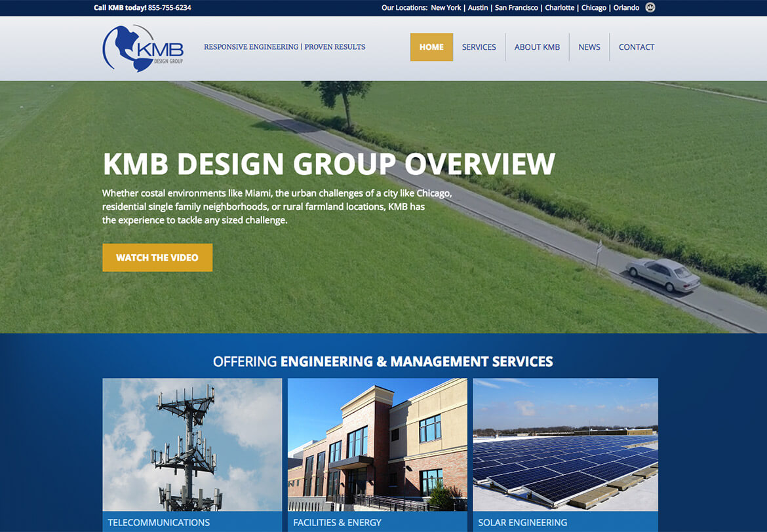Click the Responsive Engineering Proven Results tagline

pos(285,47)
